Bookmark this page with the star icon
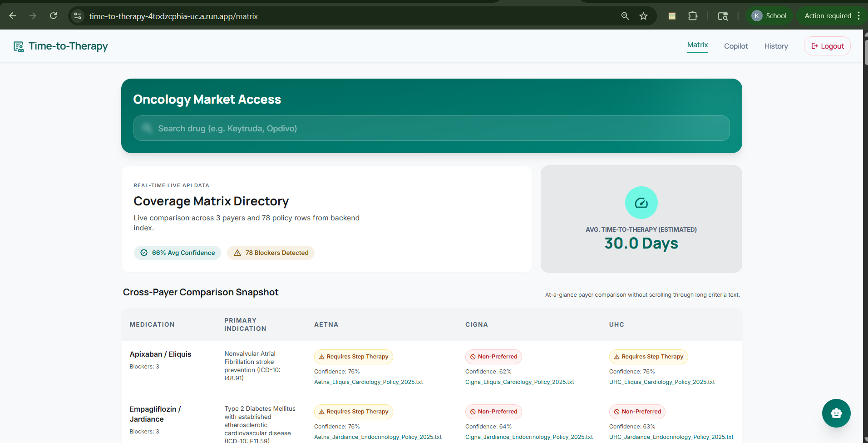The width and height of the screenshot is (868, 443). point(643,16)
